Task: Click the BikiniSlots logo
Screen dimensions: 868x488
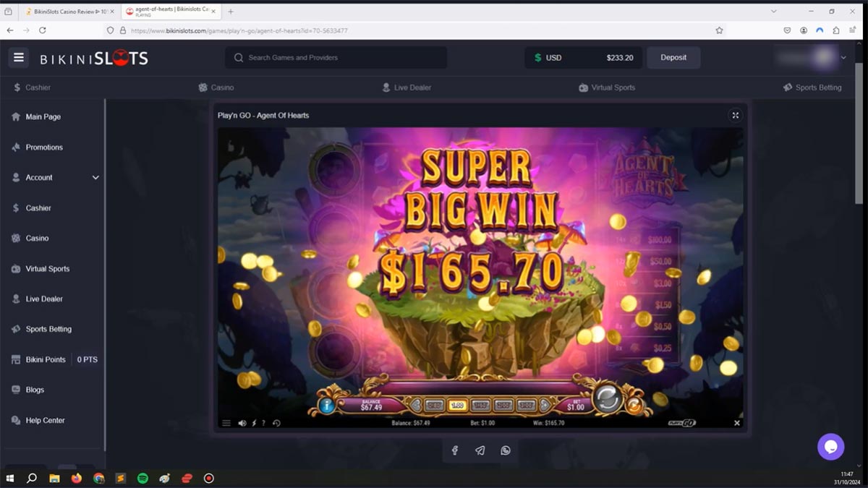Action: [94, 59]
